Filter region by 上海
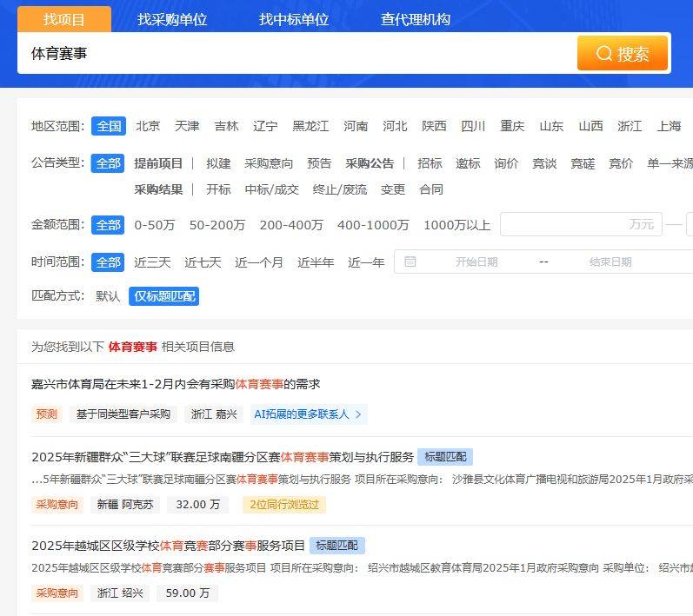693x616 pixels. 669,126
